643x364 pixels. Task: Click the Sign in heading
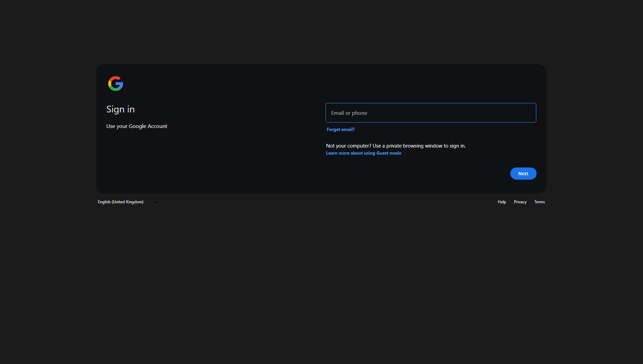pyautogui.click(x=120, y=109)
